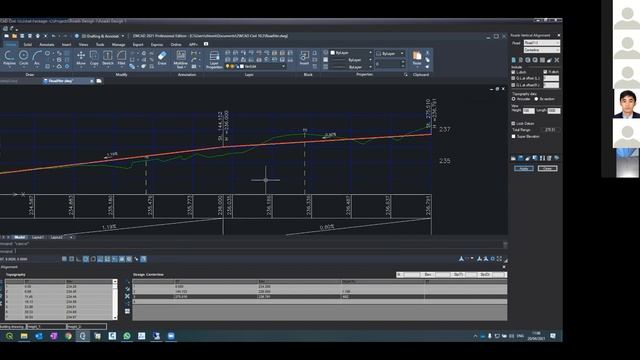Click the ZWCAD app icon in taskbar

pos(83,336)
